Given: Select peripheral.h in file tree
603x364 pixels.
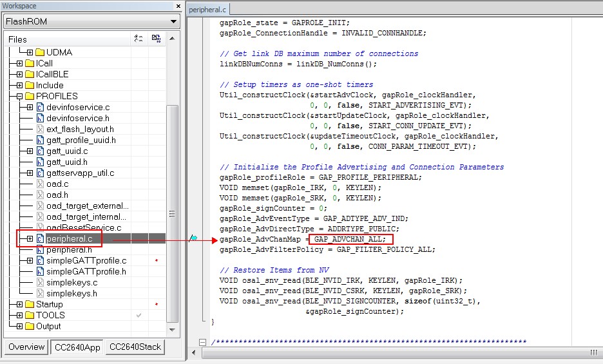Looking at the screenshot, I should point(69,250).
